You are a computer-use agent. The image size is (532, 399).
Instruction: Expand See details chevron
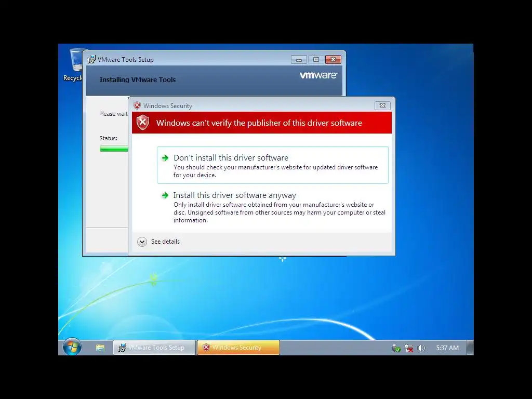[x=142, y=242]
